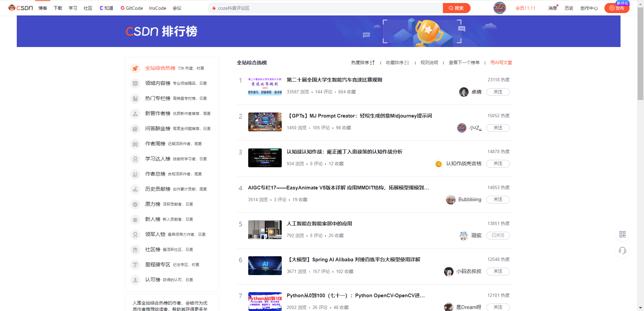Click 查看下一个榜单 link
Screen dimensions: 644x311
click(x=464, y=62)
